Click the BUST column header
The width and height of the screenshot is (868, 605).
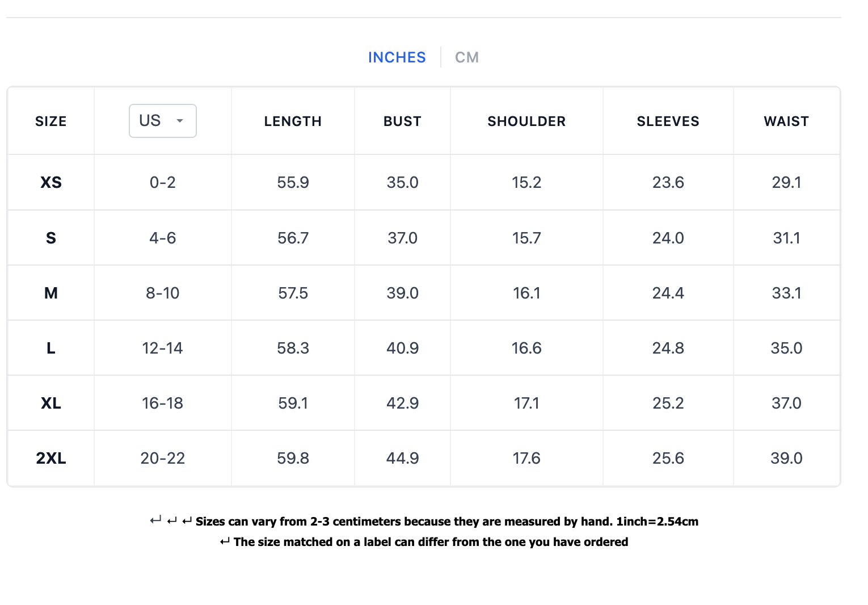click(x=402, y=121)
